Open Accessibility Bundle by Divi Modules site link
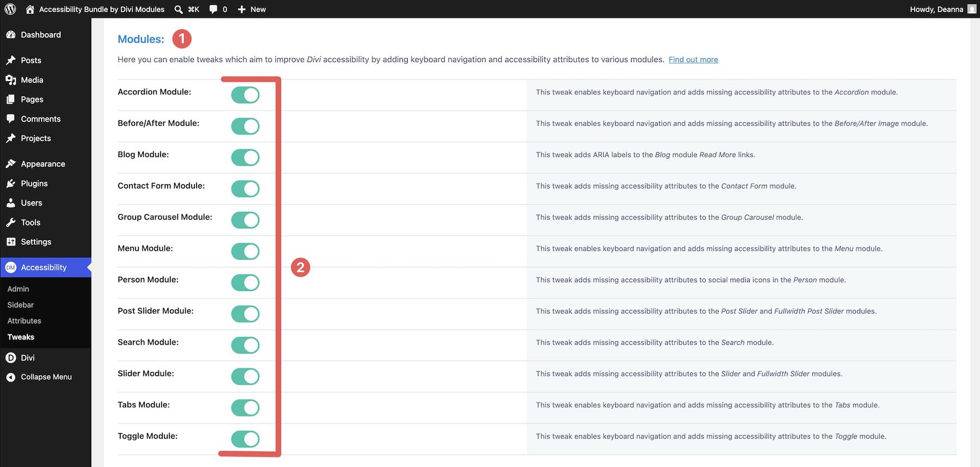Screen dimensions: 980x467 [102, 9]
